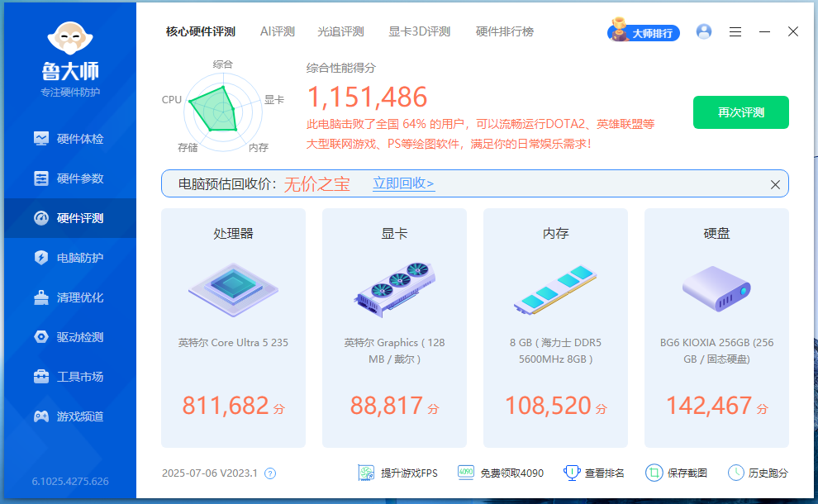Open 驱动检测 in the sidebar
This screenshot has width=818, height=504.
[70, 337]
